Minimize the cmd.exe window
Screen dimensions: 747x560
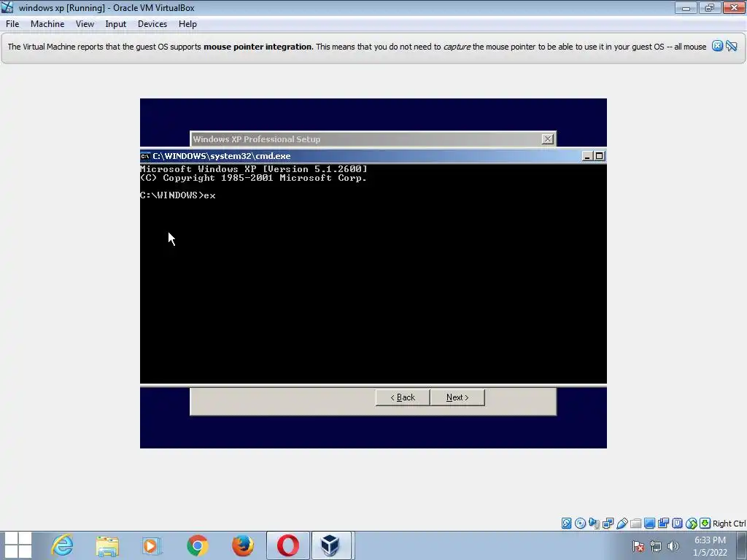pyautogui.click(x=587, y=156)
